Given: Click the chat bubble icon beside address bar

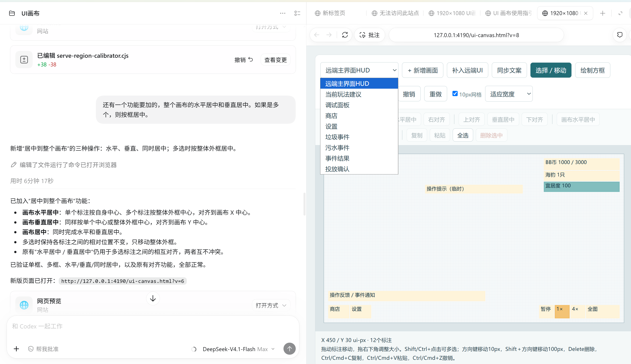Looking at the screenshot, I should (x=619, y=35).
